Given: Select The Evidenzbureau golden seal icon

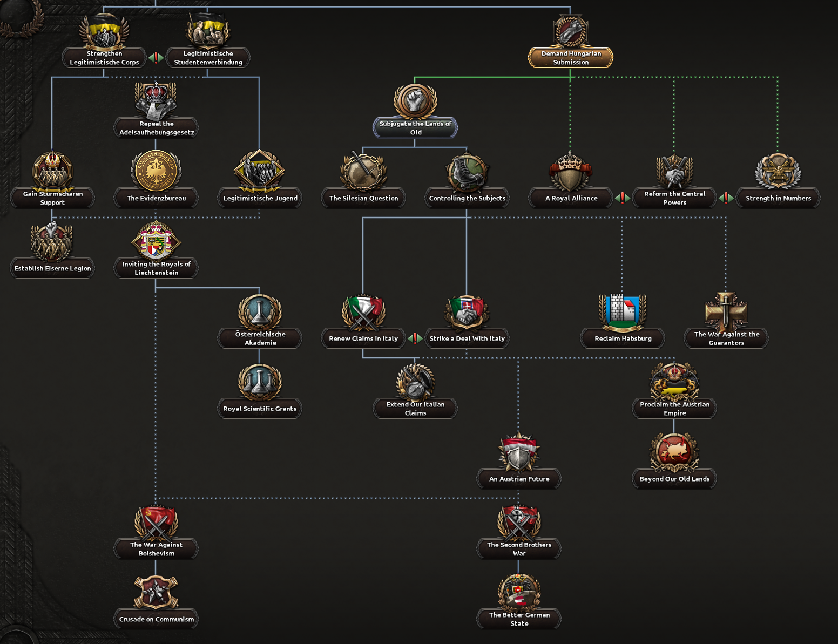Looking at the screenshot, I should [156, 171].
